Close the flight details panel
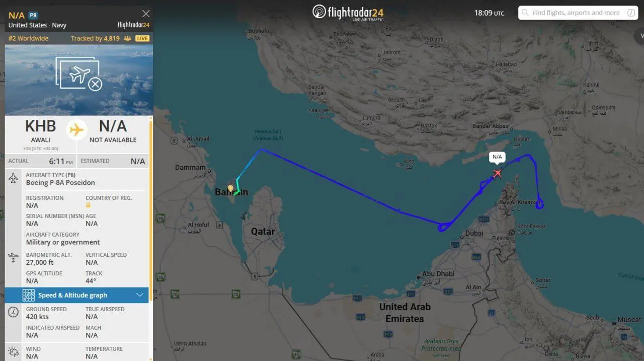This screenshot has width=644, height=361. click(x=146, y=14)
